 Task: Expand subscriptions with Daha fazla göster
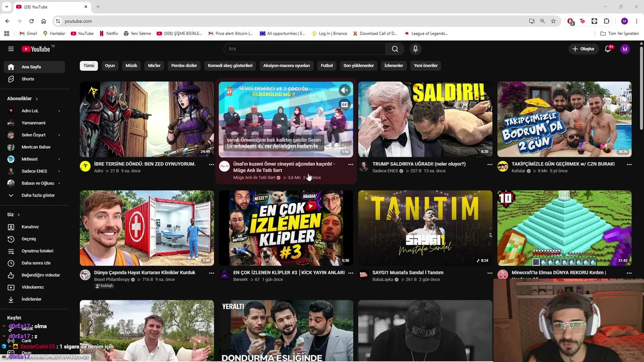(x=34, y=195)
